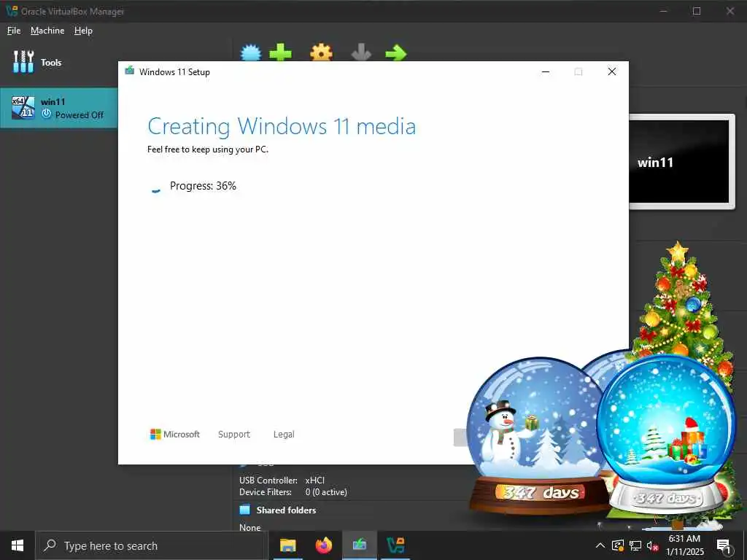Click the Microsoft logo in Setup window
The width and height of the screenshot is (747, 560).
coord(175,435)
